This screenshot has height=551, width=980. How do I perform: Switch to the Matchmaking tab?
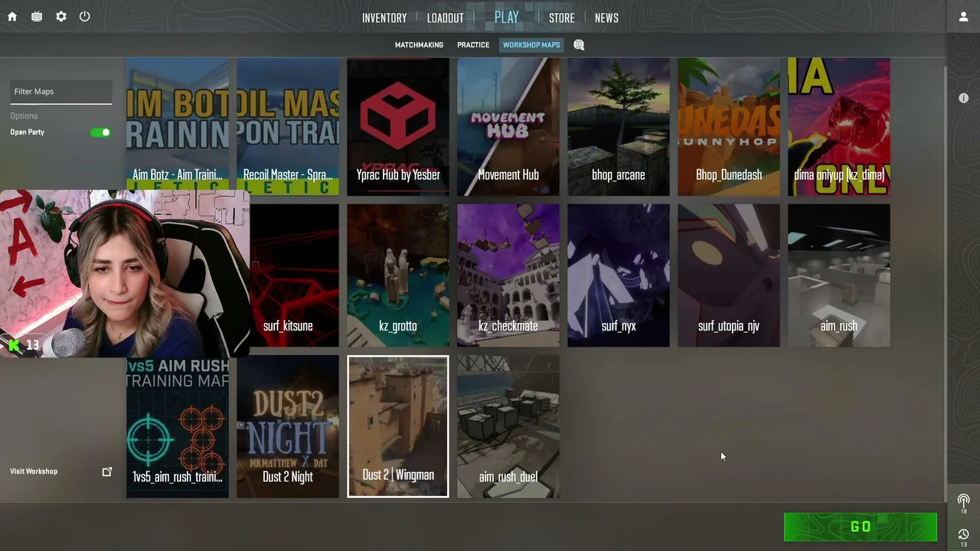(419, 45)
